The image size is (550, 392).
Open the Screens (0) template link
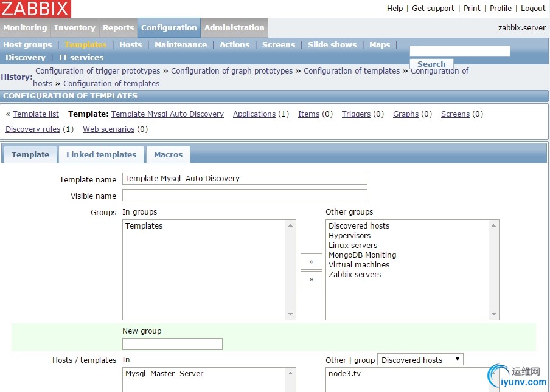[455, 114]
